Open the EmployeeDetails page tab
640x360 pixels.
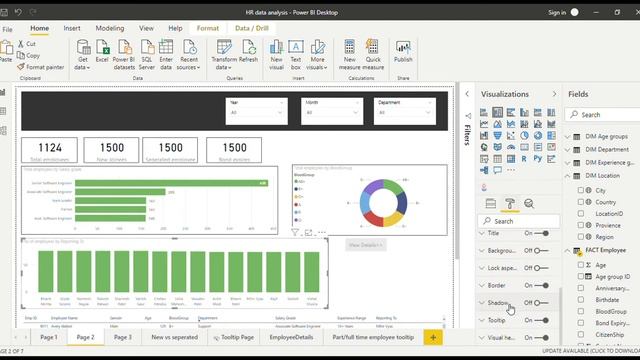tap(291, 337)
